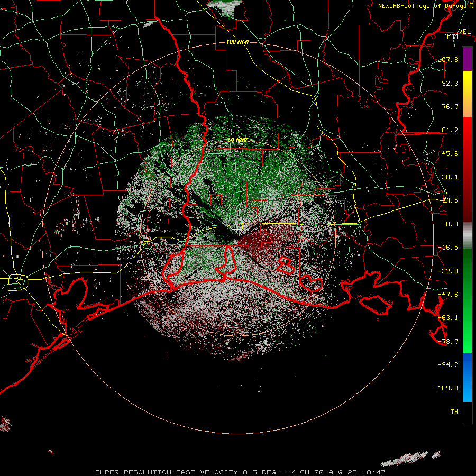Select the 92.3 velocity scale value
This screenshot has width=476, height=476.
coord(450,83)
